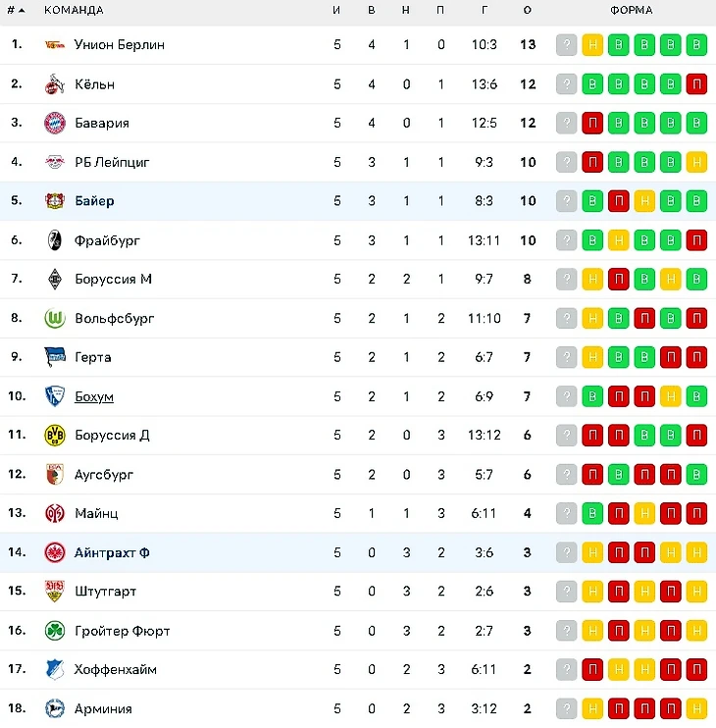
Task: Click the Хоффенхайм team name
Action: pos(116,669)
